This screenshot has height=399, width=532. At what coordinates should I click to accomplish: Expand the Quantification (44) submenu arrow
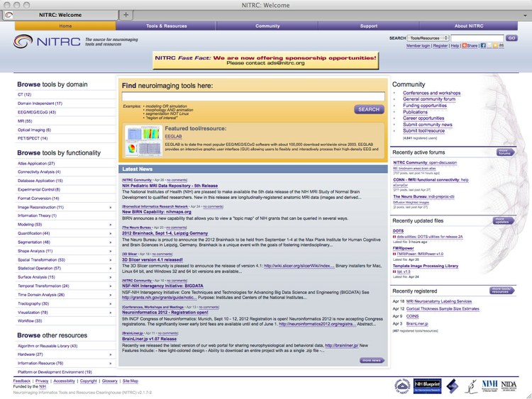coord(110,233)
